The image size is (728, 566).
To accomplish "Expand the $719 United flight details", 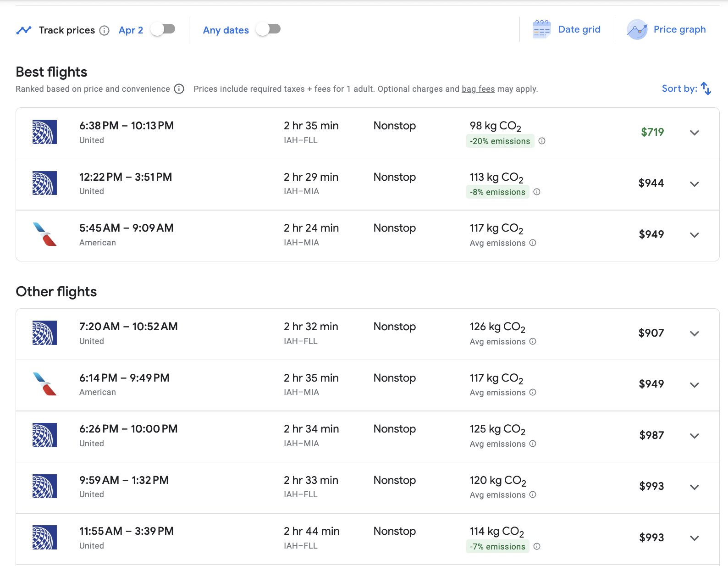I will tap(695, 133).
